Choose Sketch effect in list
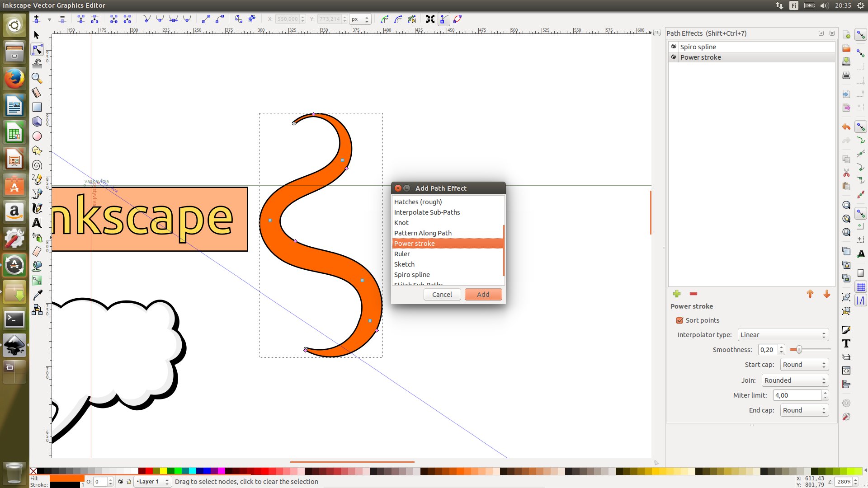 pos(448,264)
